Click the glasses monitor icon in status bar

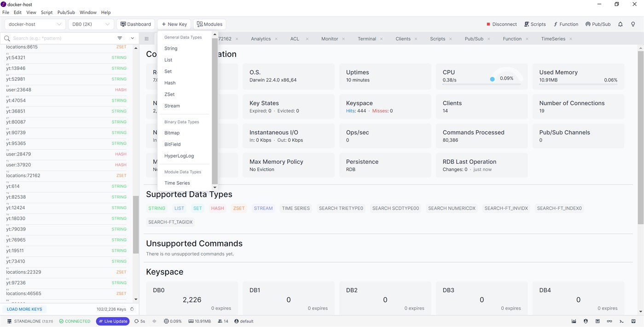[609, 321]
